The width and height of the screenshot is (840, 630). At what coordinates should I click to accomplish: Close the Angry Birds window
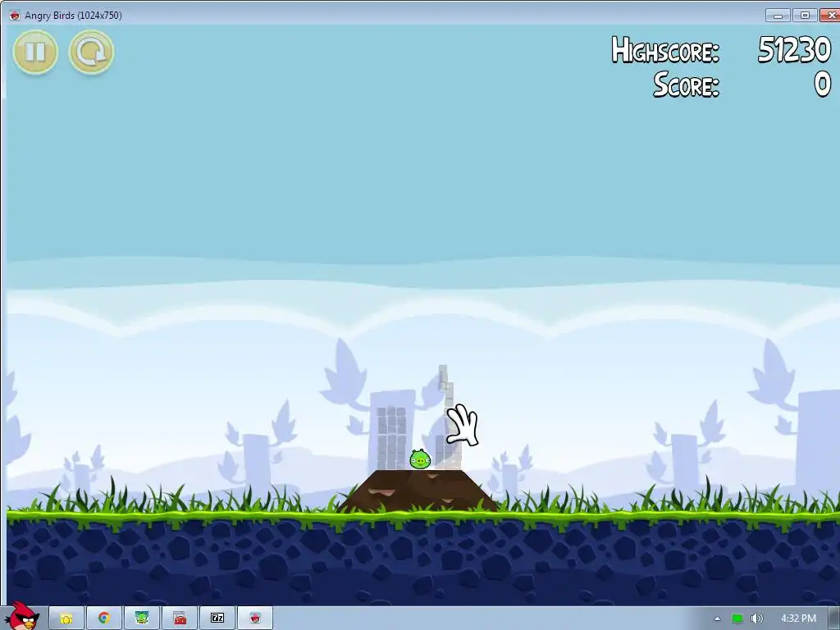[x=831, y=15]
